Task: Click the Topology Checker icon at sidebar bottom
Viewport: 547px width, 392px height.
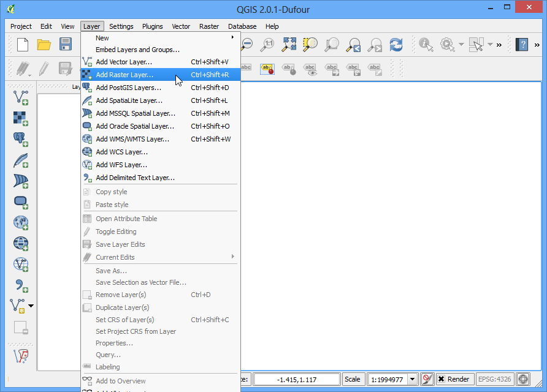Action: (x=21, y=356)
